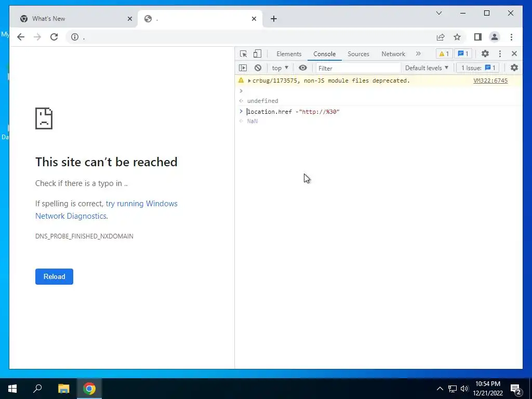Image resolution: width=532 pixels, height=399 pixels.
Task: Show hidden system tray icons
Action: (x=440, y=389)
